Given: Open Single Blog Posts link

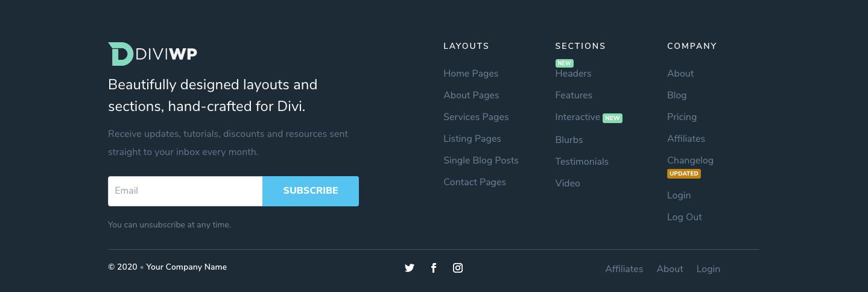Looking at the screenshot, I should 481,160.
